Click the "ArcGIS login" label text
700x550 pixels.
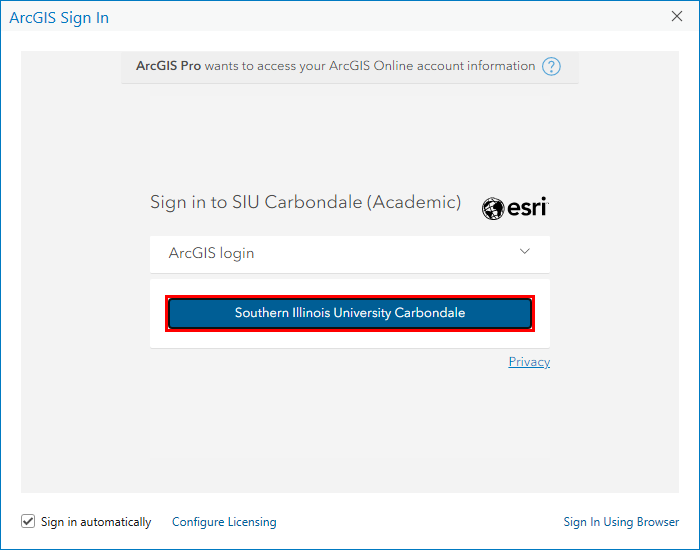[211, 253]
